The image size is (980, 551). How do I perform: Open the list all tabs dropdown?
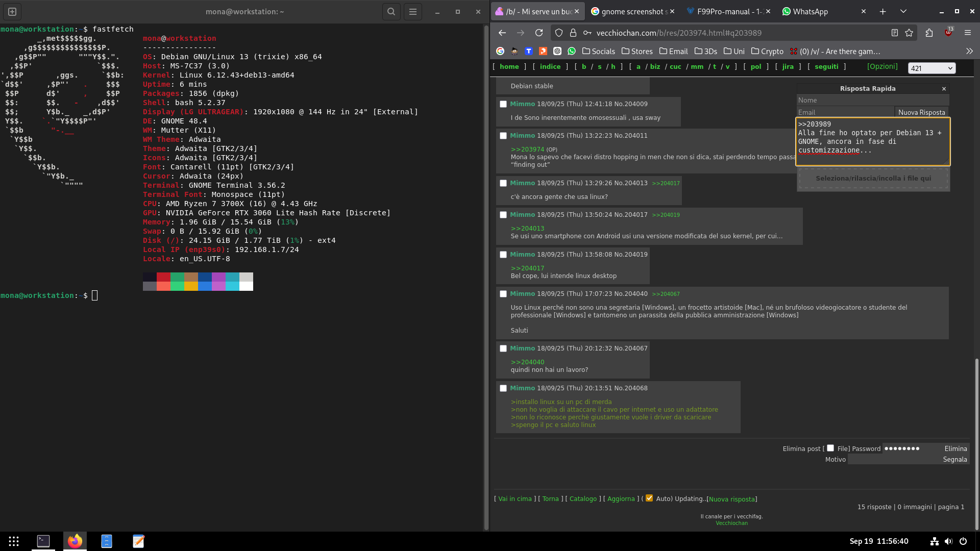(x=903, y=11)
